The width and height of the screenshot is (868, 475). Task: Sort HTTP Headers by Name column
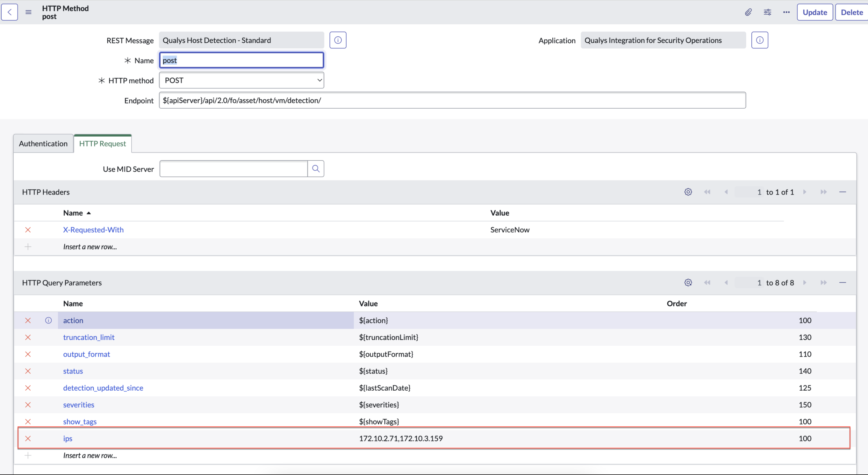73,213
